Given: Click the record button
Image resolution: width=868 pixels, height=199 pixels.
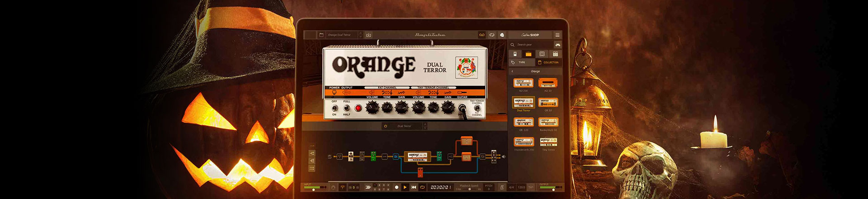Looking at the screenshot, I should pos(396,187).
